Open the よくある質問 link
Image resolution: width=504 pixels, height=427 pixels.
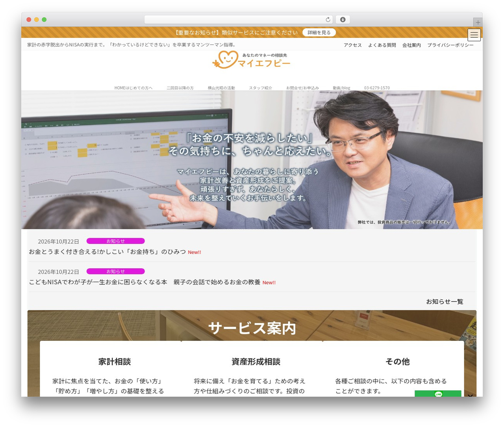coord(382,45)
